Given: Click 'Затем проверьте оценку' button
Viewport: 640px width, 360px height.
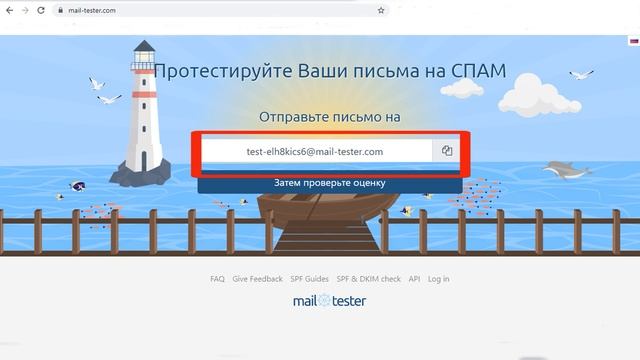Looking at the screenshot, I should (330, 183).
